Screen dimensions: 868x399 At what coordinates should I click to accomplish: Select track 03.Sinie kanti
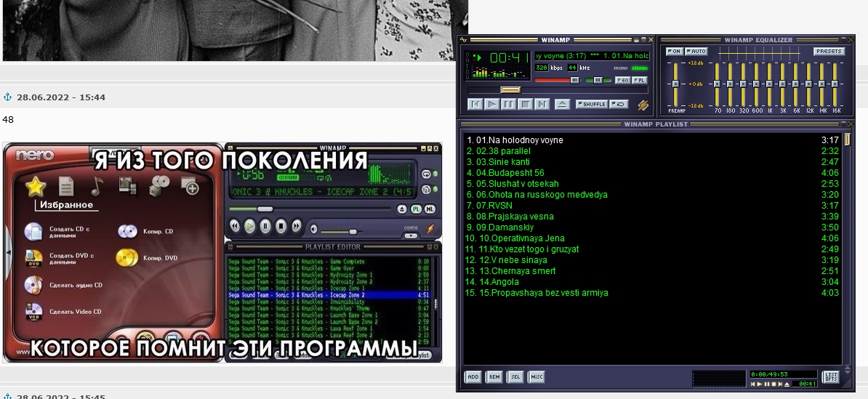click(653, 162)
